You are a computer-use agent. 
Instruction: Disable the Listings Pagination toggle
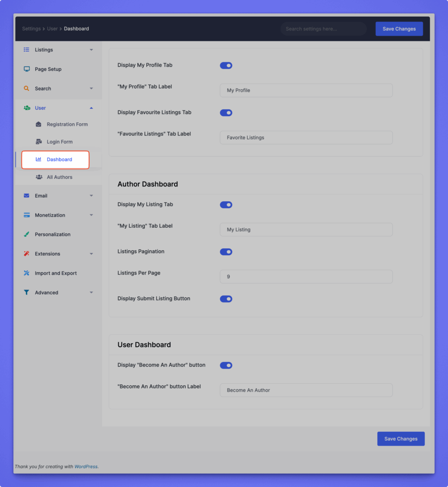(226, 252)
